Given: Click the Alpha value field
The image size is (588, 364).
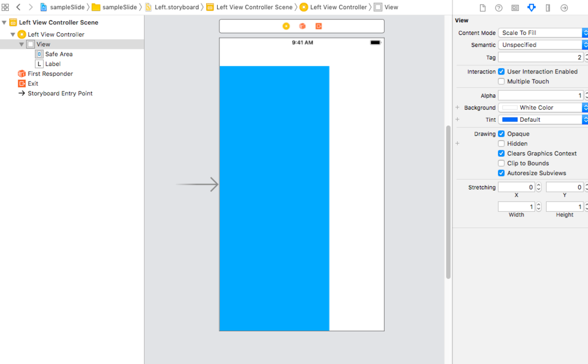Looking at the screenshot, I should tap(541, 95).
